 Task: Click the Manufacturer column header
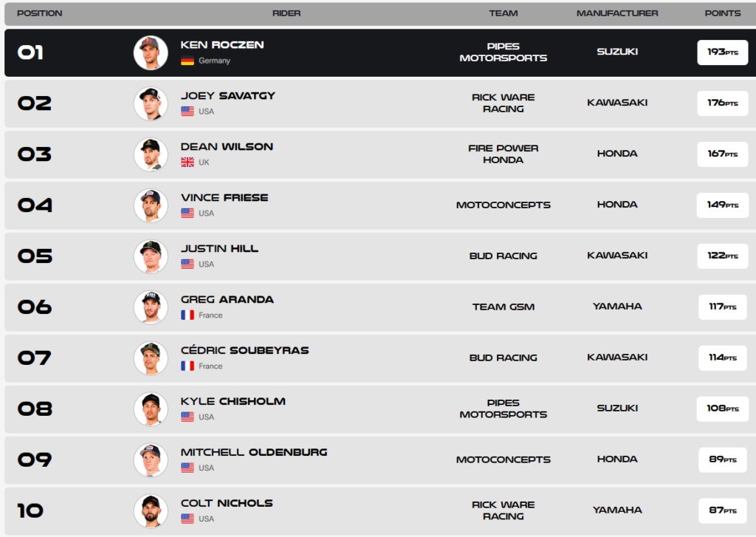617,13
